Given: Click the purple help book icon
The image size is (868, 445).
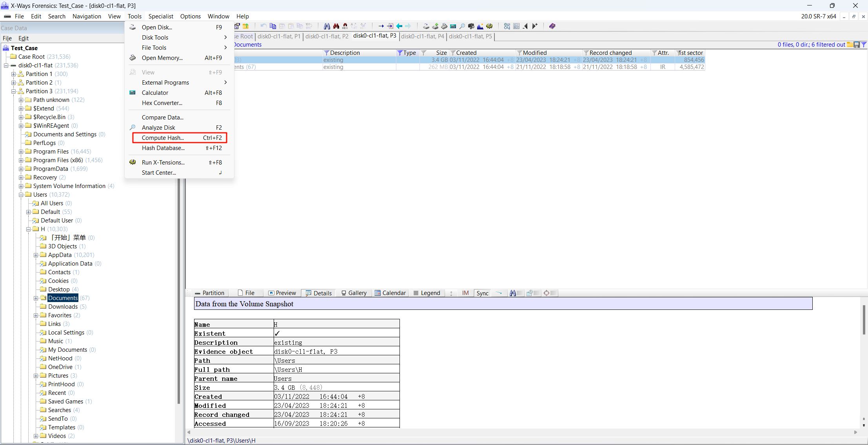Looking at the screenshot, I should (x=552, y=26).
